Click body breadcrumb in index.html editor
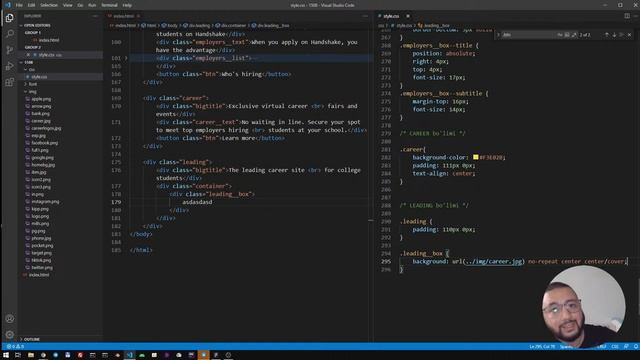Image resolution: width=640 pixels, height=360 pixels. pyautogui.click(x=170, y=25)
